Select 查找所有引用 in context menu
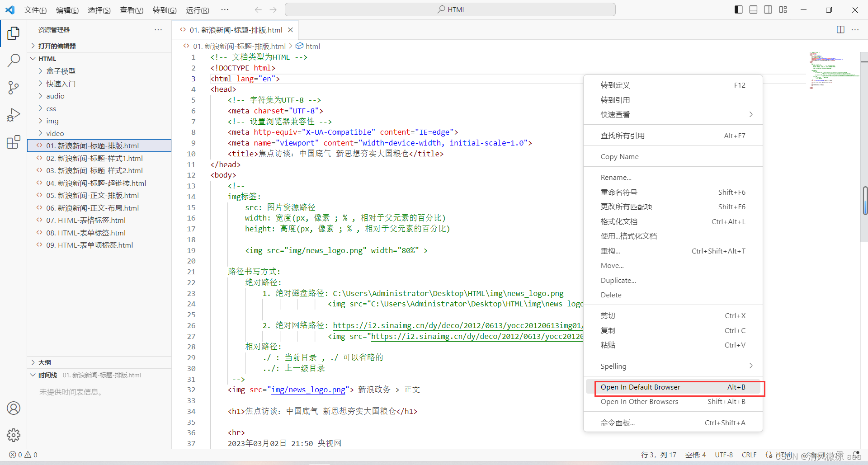The image size is (868, 465). click(x=673, y=136)
